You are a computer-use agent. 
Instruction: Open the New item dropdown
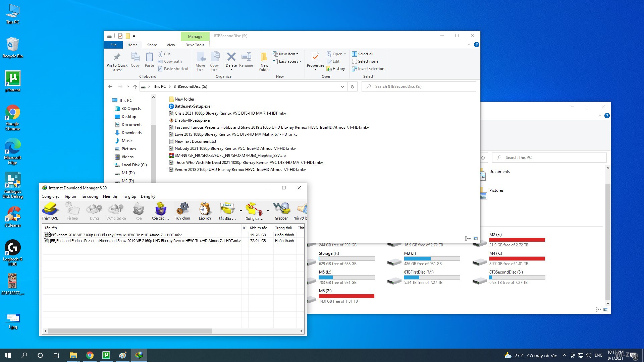click(x=285, y=54)
